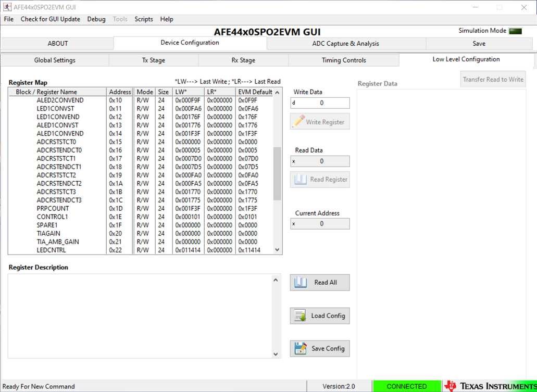This screenshot has height=392, width=537.
Task: Open Check for GUI Update menu
Action: coord(51,19)
